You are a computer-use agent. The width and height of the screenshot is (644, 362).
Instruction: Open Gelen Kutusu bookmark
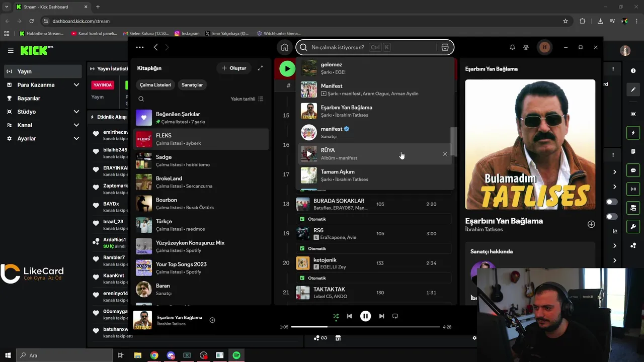point(146,34)
